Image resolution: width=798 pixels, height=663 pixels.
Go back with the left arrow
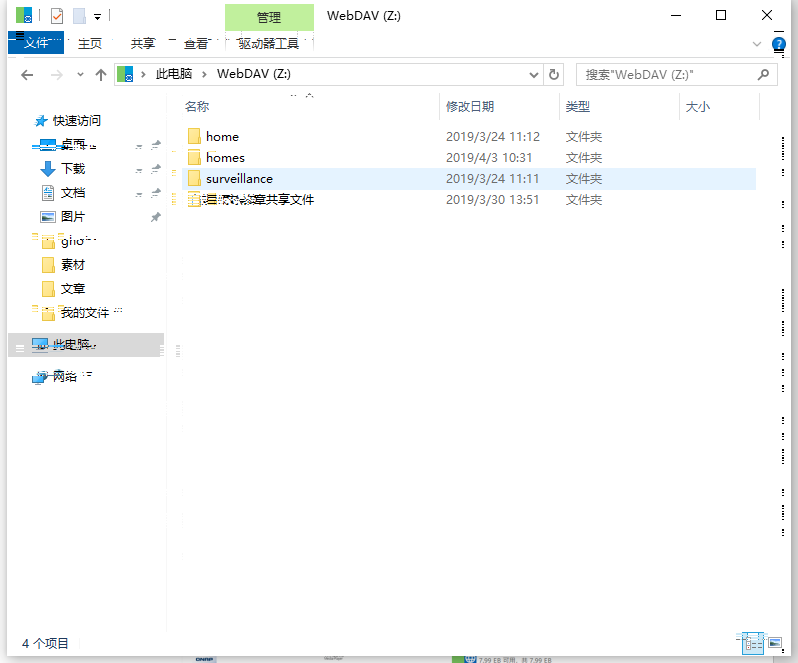[x=27, y=75]
